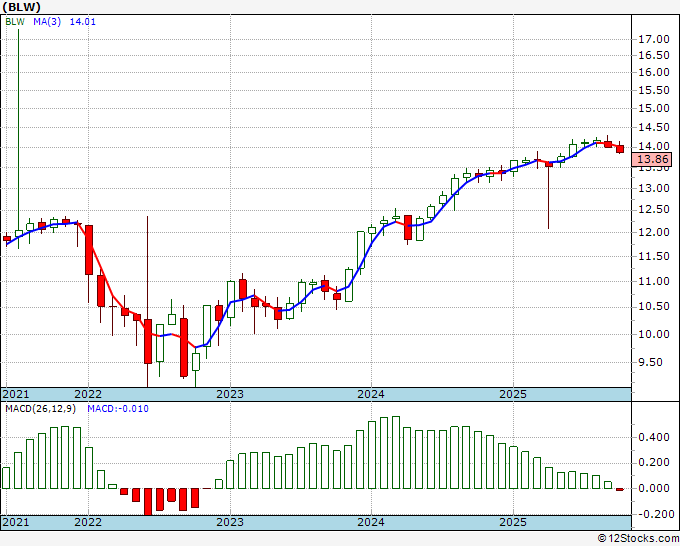The width and height of the screenshot is (680, 546).
Task: Click the MA(3) indicator label
Action: coord(47,22)
